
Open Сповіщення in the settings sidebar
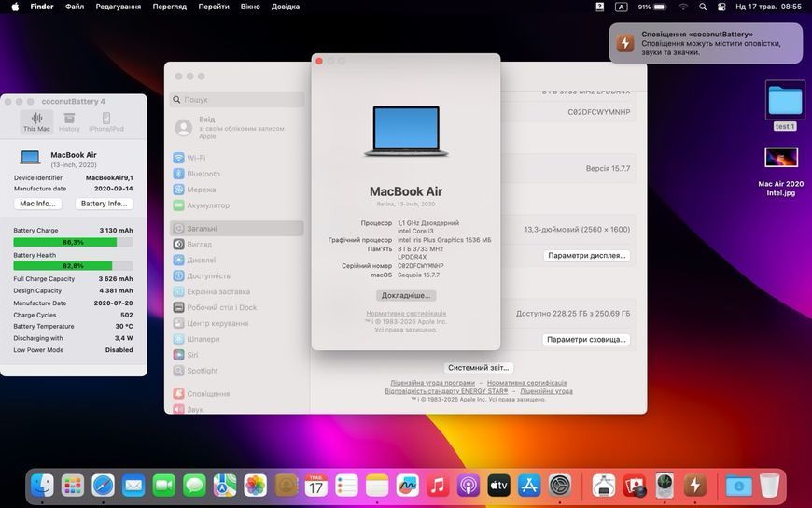point(237,394)
